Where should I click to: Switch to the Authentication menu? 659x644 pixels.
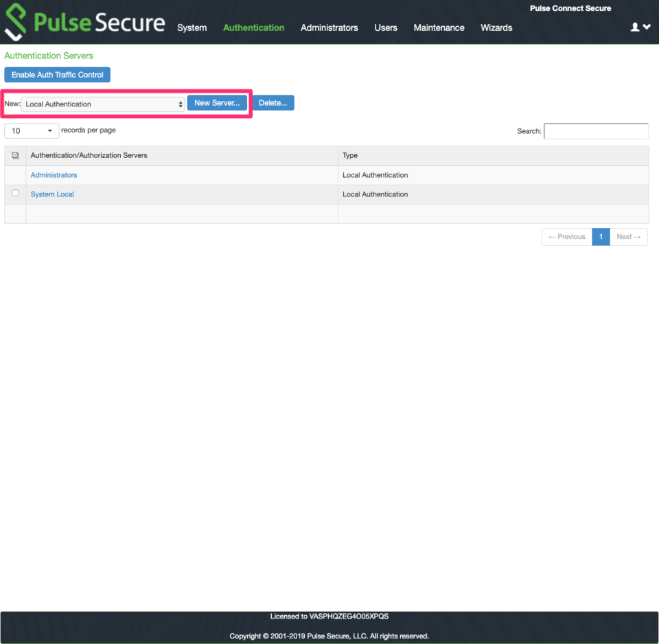(253, 27)
